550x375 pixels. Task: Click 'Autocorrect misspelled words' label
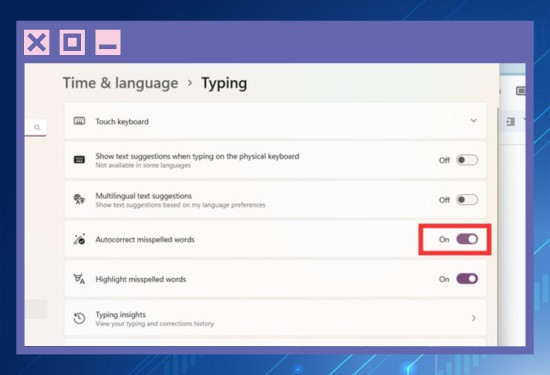point(145,240)
